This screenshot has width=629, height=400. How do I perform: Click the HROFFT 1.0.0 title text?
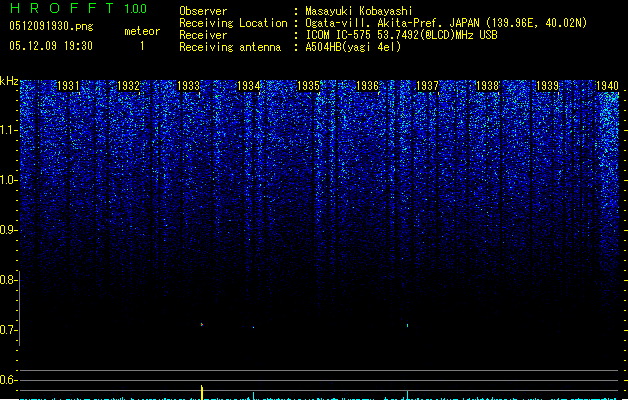point(79,8)
